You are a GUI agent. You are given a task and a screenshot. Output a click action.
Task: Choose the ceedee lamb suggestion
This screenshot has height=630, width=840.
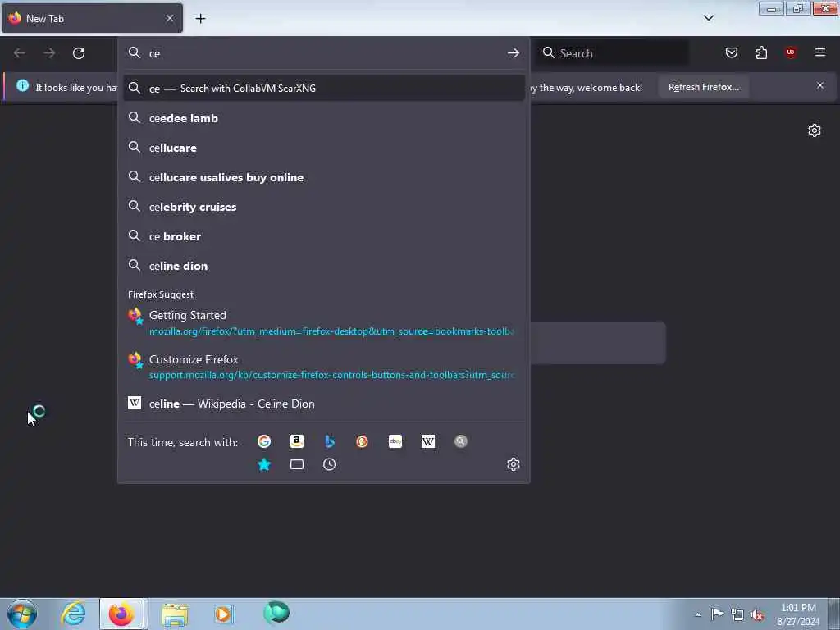(x=324, y=118)
